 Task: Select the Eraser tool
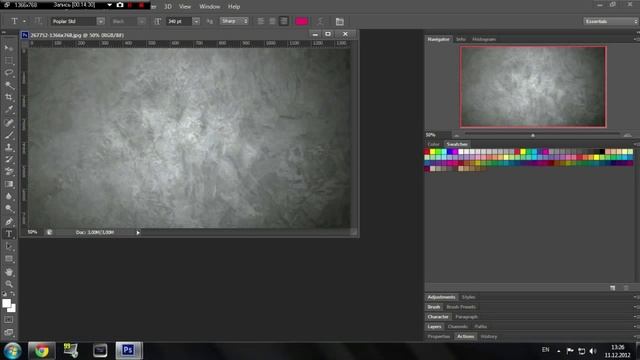(9, 172)
